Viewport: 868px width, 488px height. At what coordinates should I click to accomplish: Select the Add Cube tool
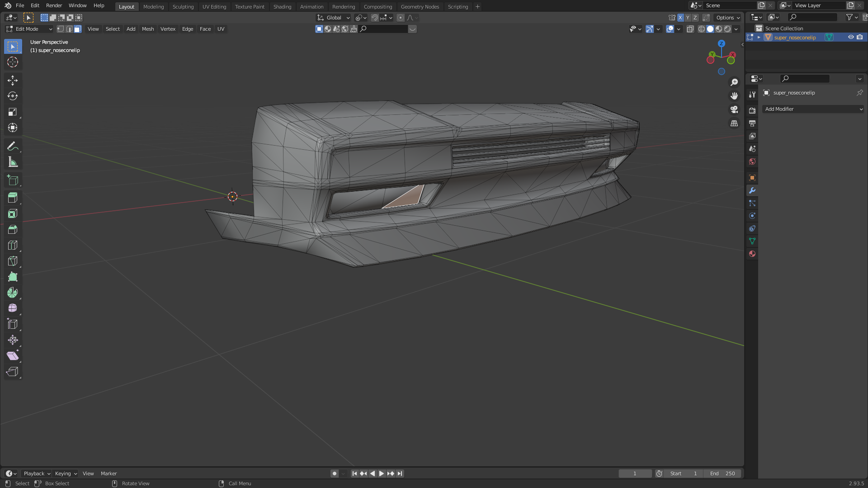(13, 180)
